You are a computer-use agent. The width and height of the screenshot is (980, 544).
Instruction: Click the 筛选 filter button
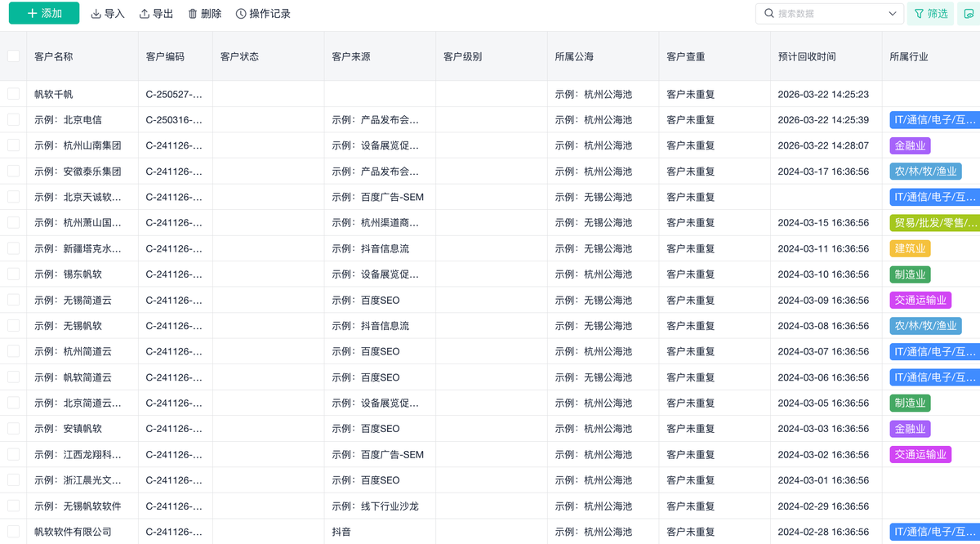coord(930,13)
